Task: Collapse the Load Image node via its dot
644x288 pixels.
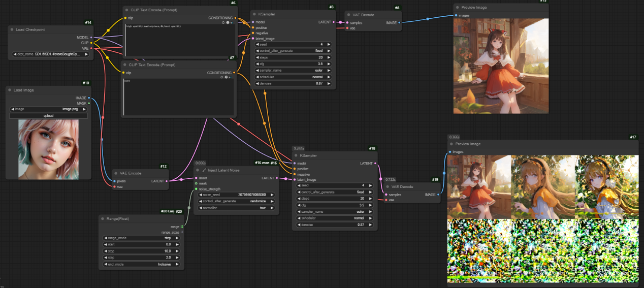Action: pyautogui.click(x=10, y=90)
